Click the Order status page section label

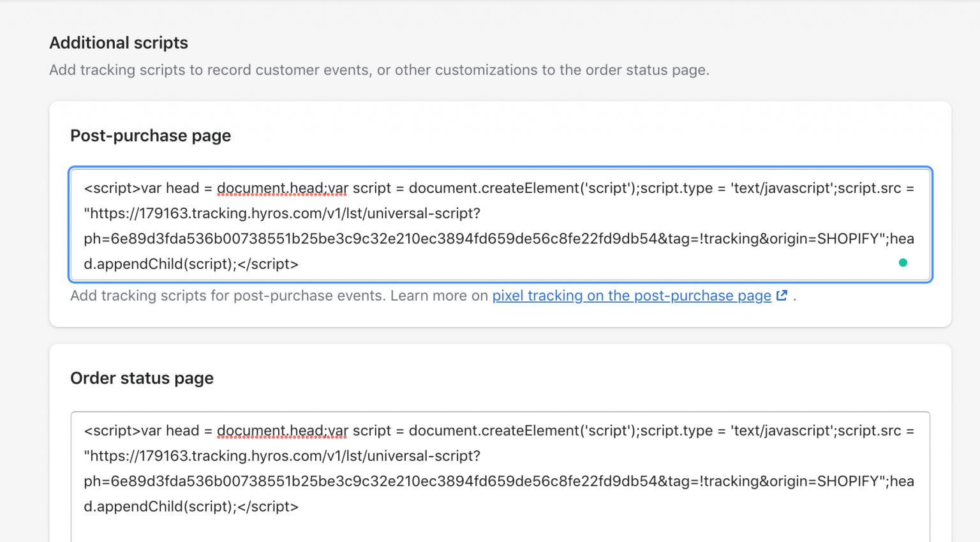pos(142,378)
